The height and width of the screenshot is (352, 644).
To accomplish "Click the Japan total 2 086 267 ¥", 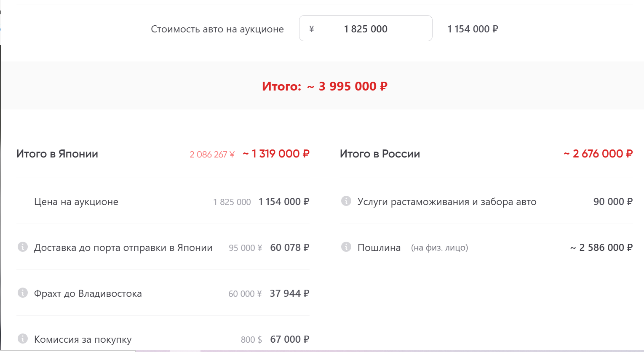I will (x=212, y=155).
